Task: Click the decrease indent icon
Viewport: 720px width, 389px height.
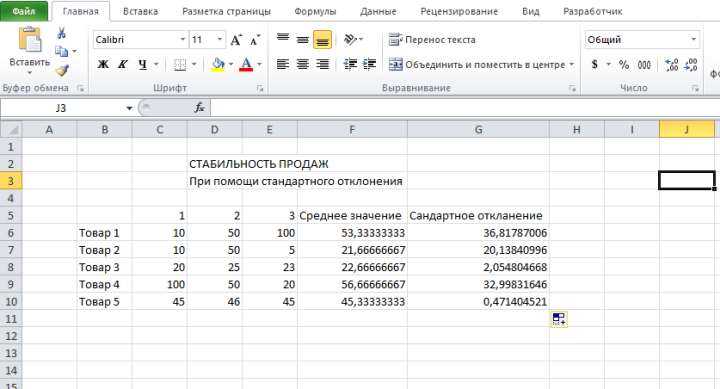Action: point(350,64)
